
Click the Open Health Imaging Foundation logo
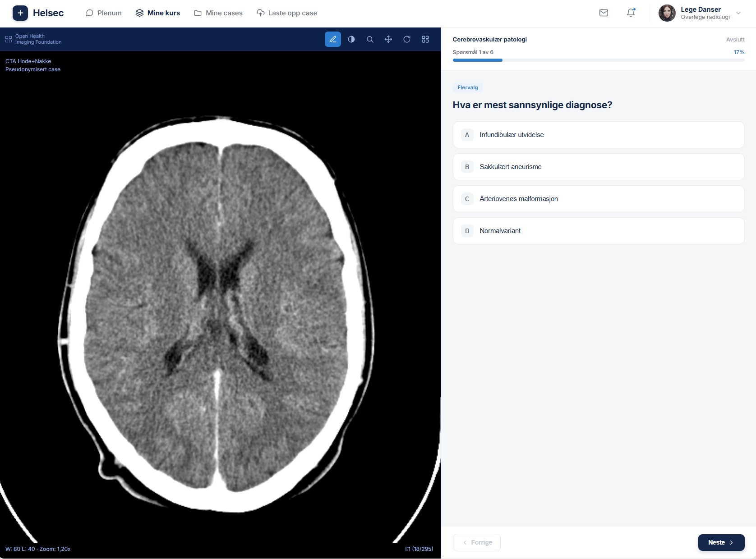pos(33,39)
